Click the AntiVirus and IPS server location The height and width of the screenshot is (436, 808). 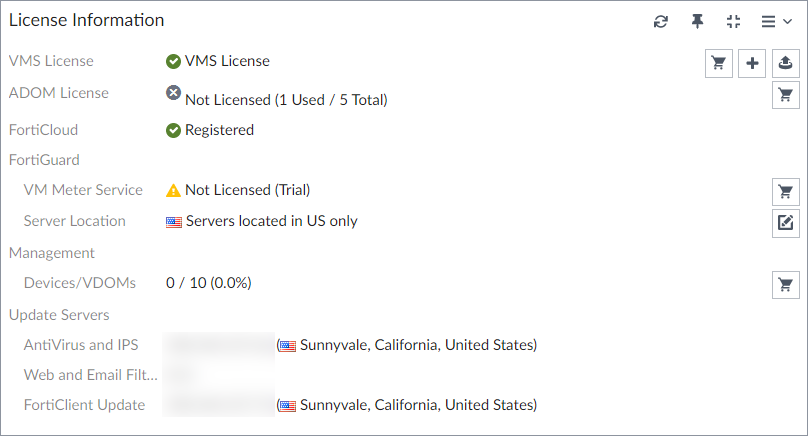[418, 345]
